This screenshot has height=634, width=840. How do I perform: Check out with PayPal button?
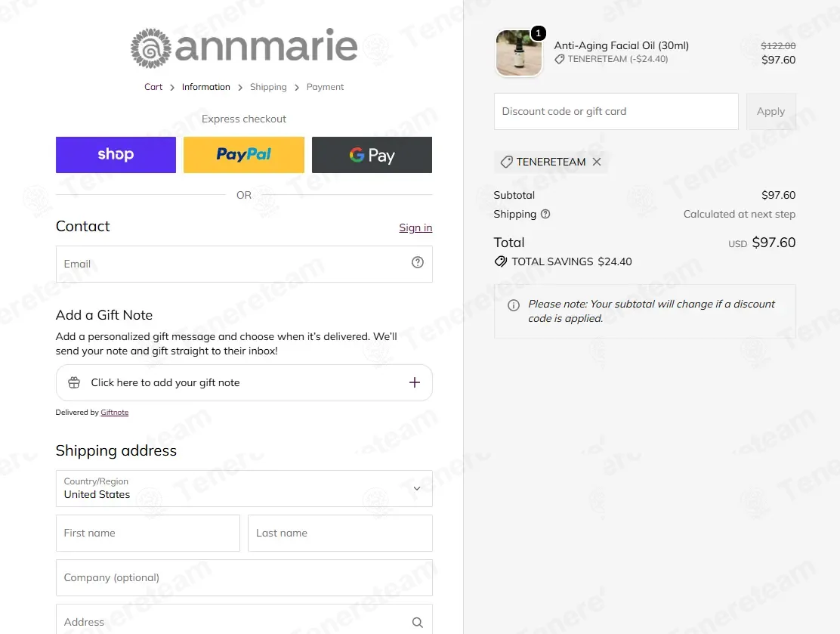coord(244,155)
